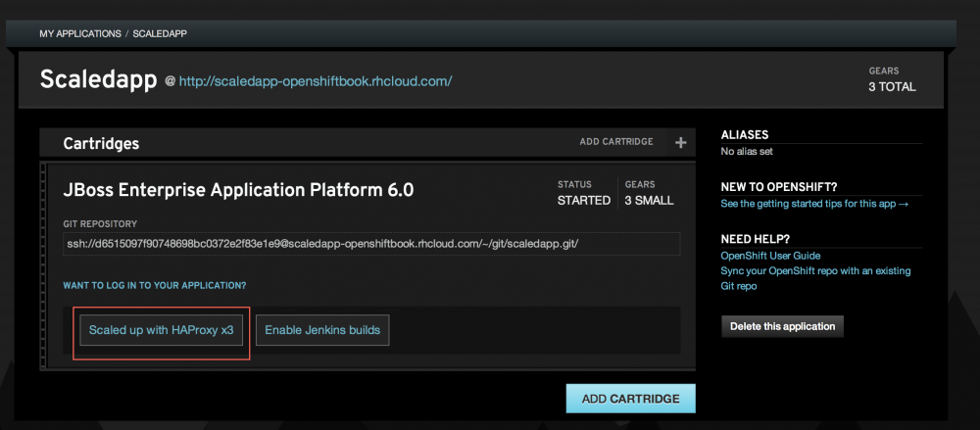Screen dimensions: 980x430
Task: Click the Gears 3 Total counter
Action: coord(892,86)
